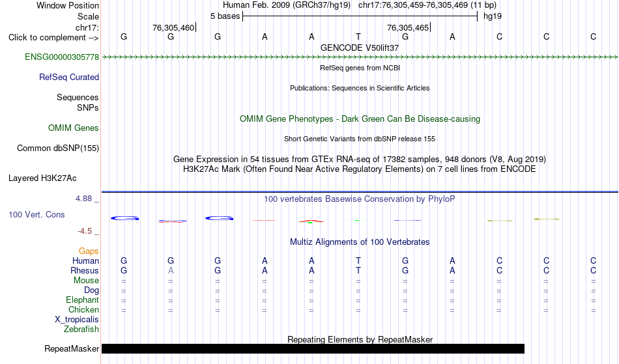Click the SNPs track label

(x=88, y=108)
